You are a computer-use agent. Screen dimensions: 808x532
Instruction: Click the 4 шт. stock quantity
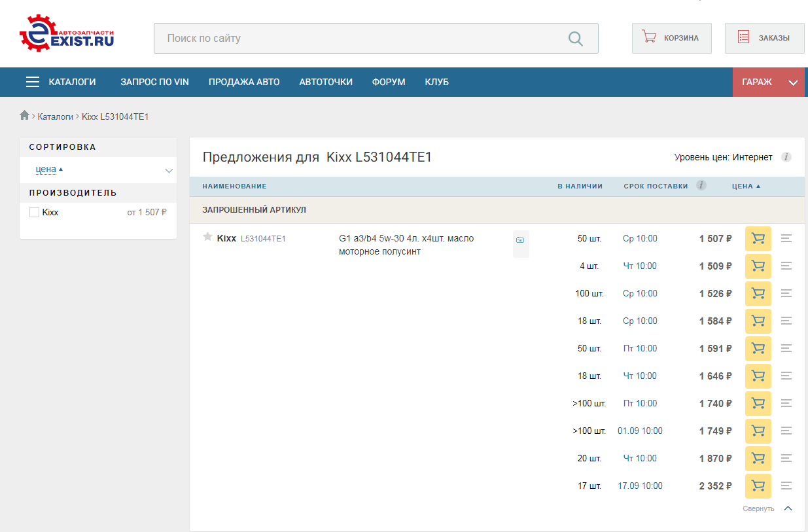pyautogui.click(x=589, y=266)
